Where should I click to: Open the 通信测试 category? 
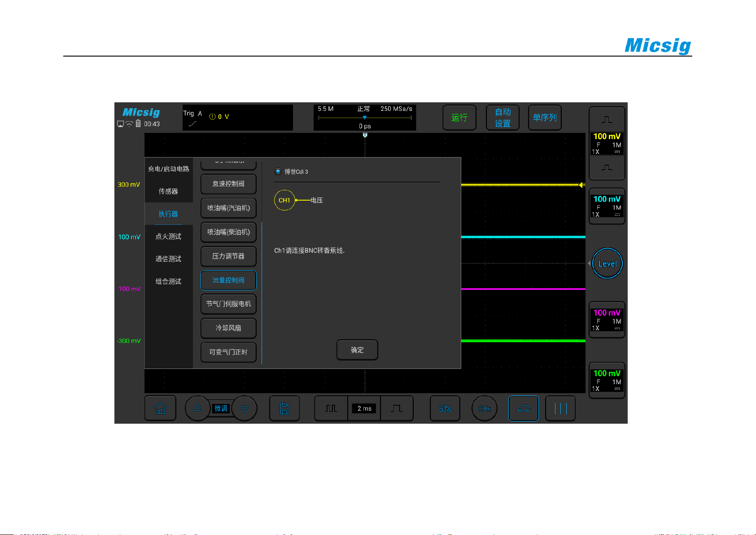169,259
